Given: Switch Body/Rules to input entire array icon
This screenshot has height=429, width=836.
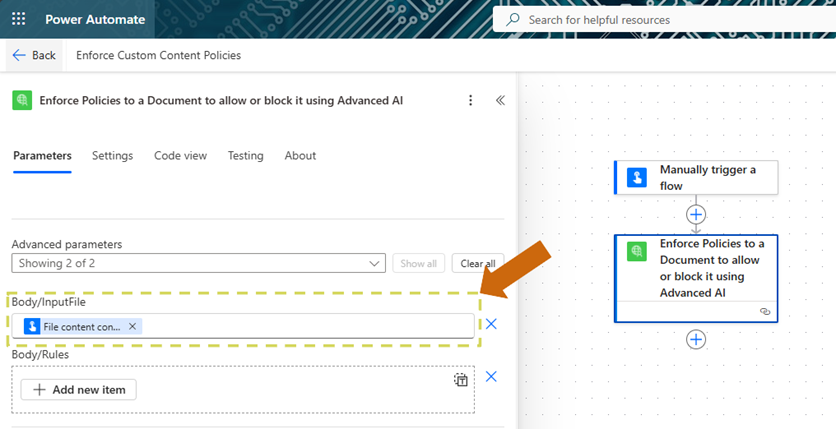Looking at the screenshot, I should coord(460,380).
